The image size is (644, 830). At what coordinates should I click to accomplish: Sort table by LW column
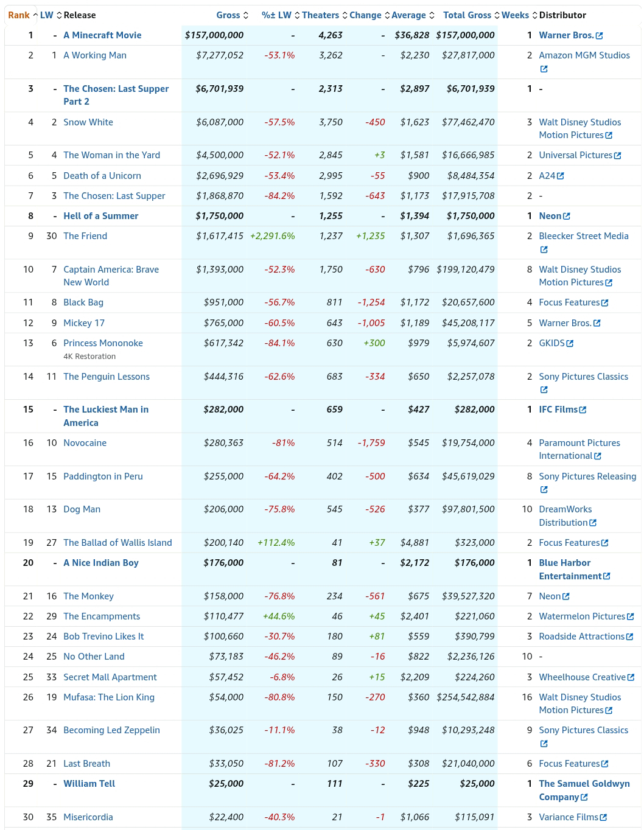click(x=51, y=15)
